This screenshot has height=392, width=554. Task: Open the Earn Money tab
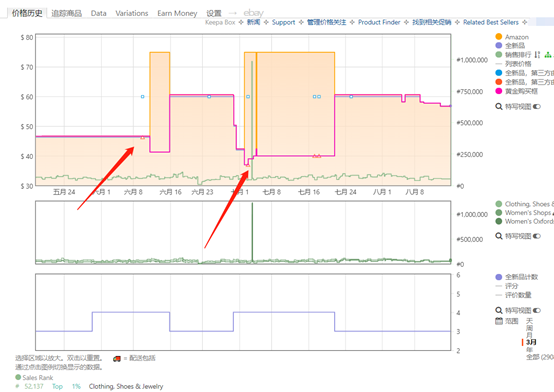click(177, 13)
